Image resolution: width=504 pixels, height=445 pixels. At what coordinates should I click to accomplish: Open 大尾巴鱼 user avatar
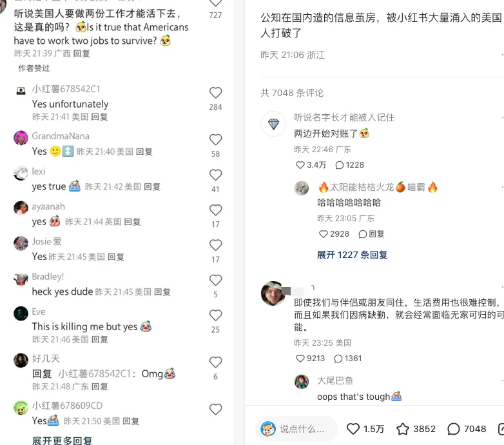[x=302, y=381]
